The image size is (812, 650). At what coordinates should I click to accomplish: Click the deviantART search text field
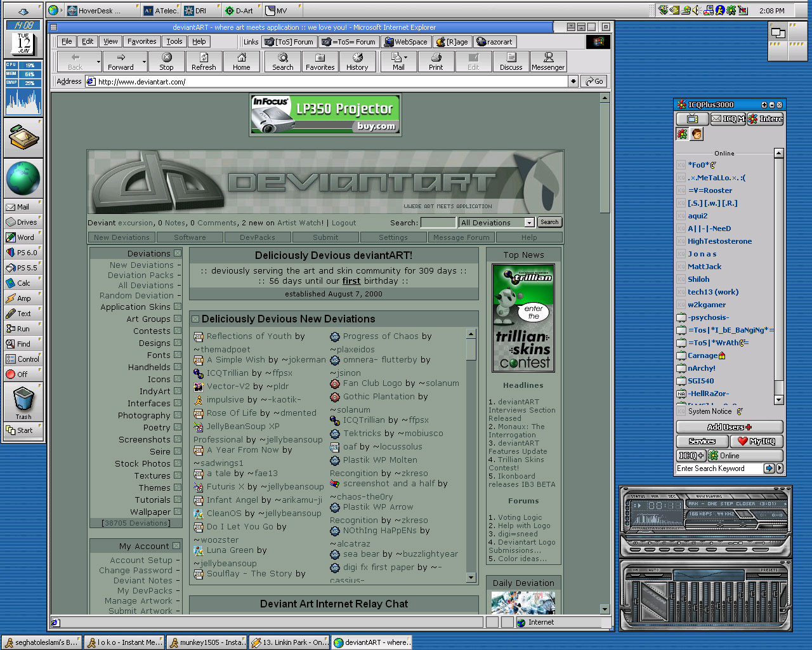coord(438,223)
